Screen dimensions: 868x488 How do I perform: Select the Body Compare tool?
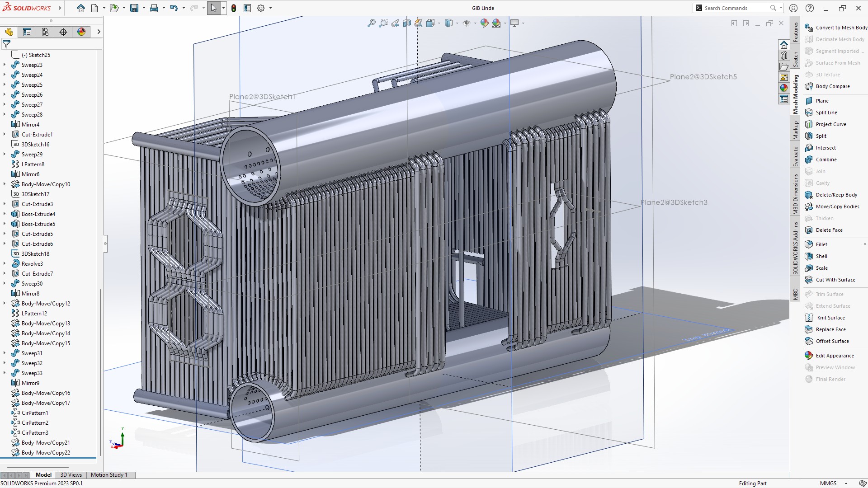[832, 86]
